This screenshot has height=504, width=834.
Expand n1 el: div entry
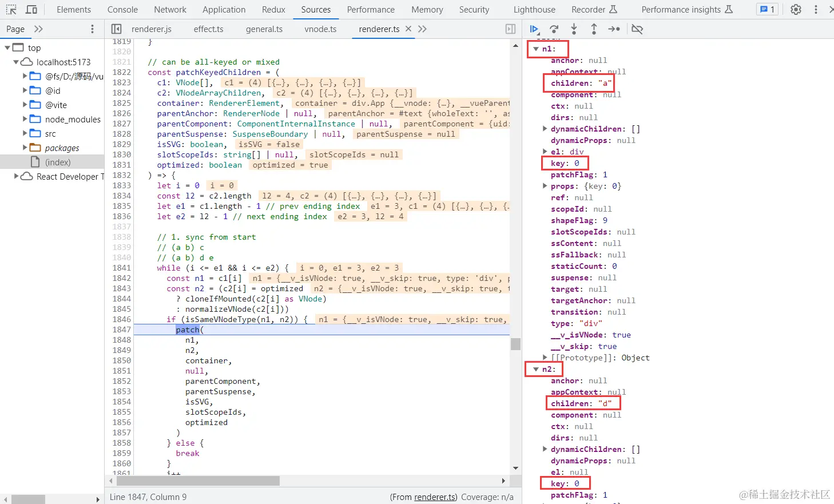coord(545,152)
